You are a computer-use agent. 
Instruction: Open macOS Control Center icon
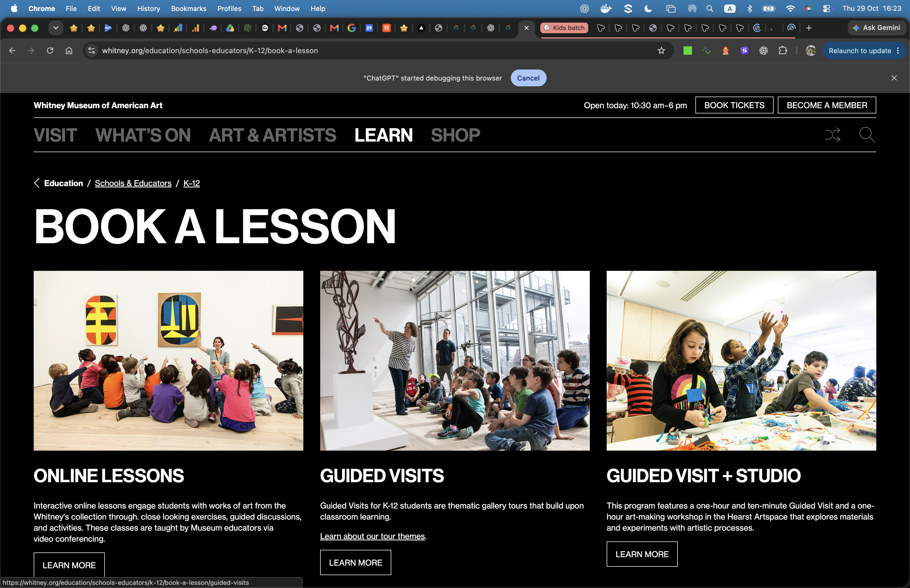(826, 8)
